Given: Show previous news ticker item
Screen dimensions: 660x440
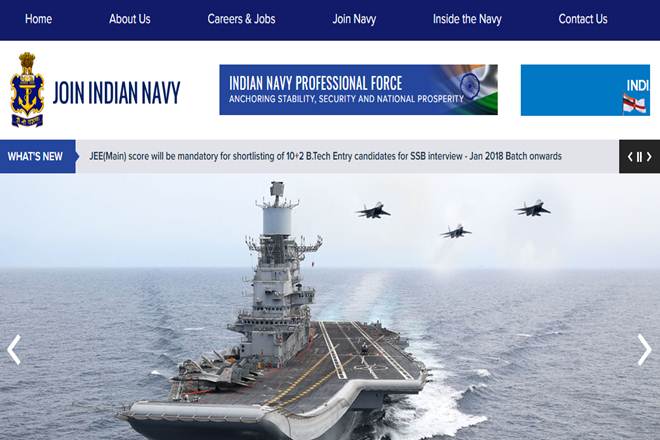Looking at the screenshot, I should point(630,157).
